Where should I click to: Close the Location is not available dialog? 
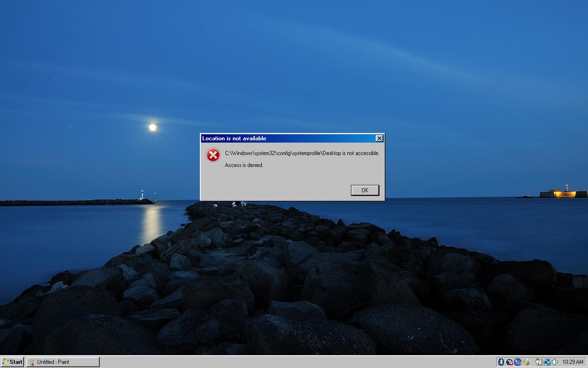[x=379, y=138]
